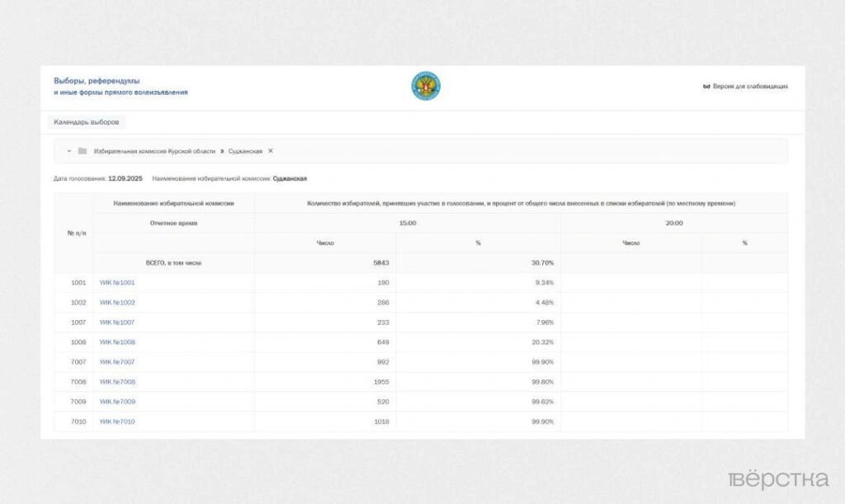Screen dimensions: 845x504
Task: Open УИК №7008 commission link
Action: pos(117,382)
